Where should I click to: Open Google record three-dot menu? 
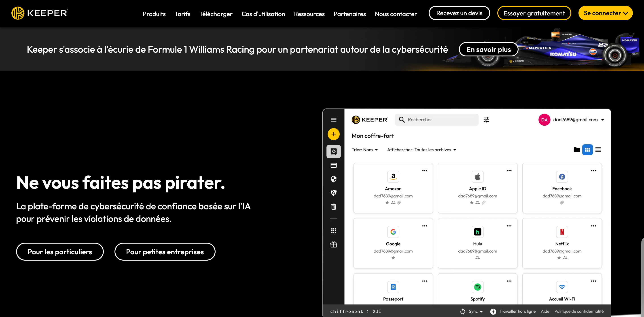point(424,226)
